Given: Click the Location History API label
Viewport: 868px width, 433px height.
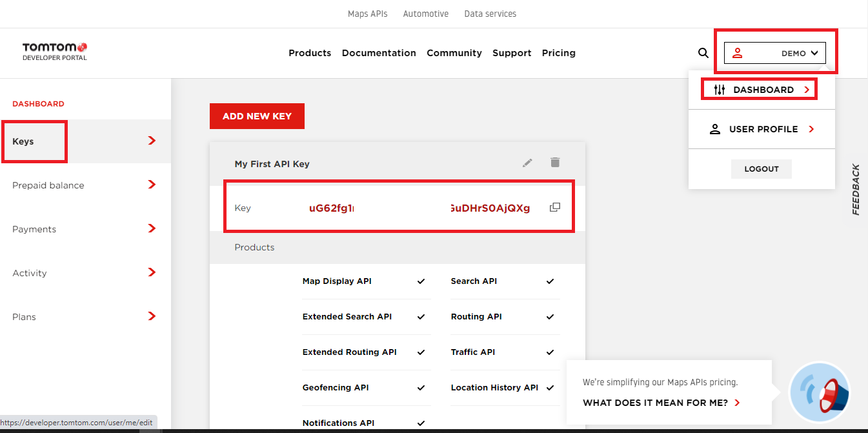Looking at the screenshot, I should [494, 388].
